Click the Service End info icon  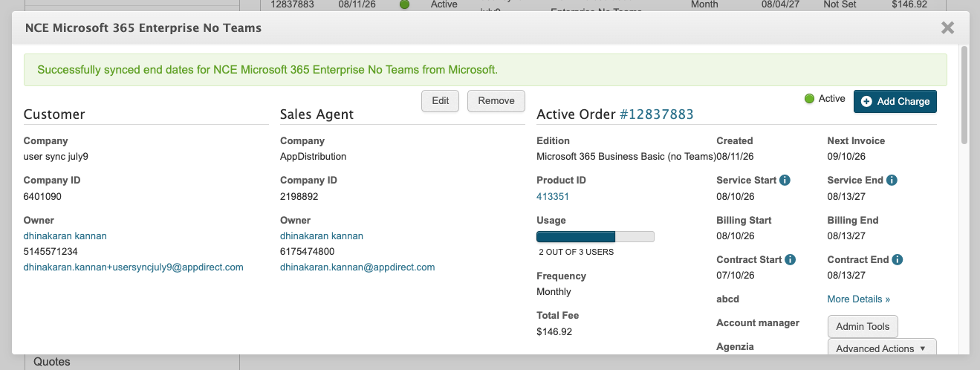point(892,181)
